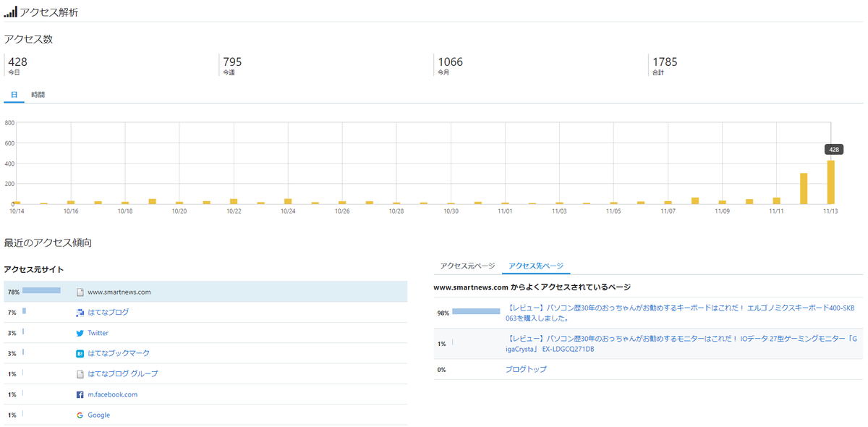868x427 pixels.
Task: Click the total count 1785
Action: point(665,62)
